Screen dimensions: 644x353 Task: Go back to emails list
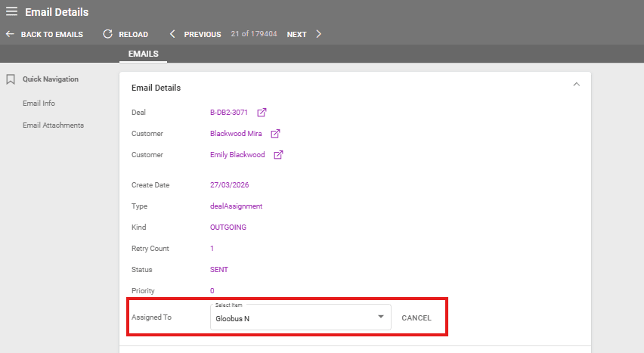tap(45, 34)
